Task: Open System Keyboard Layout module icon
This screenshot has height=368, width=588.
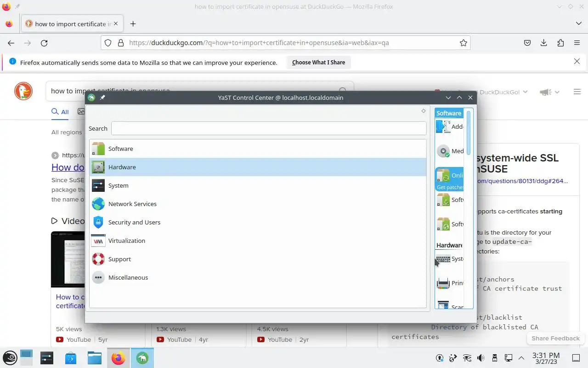Action: (443, 259)
